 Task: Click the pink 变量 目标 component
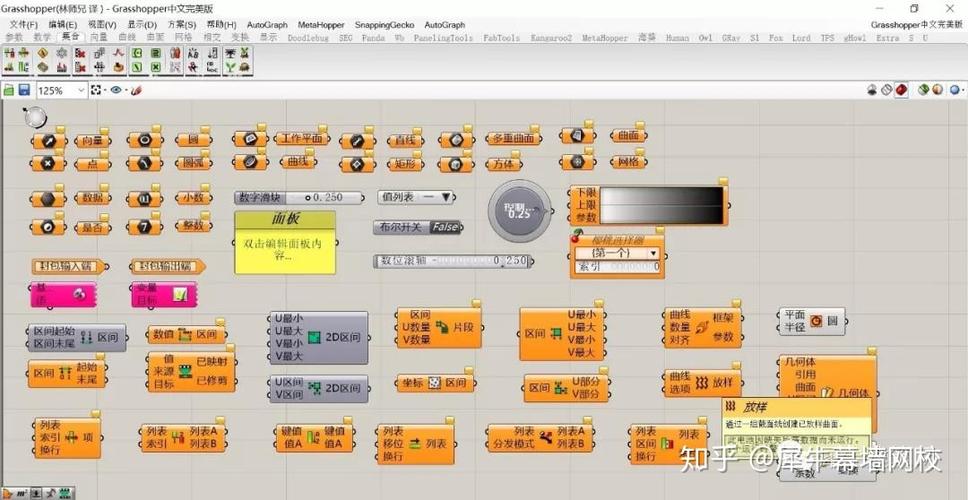coord(164,294)
